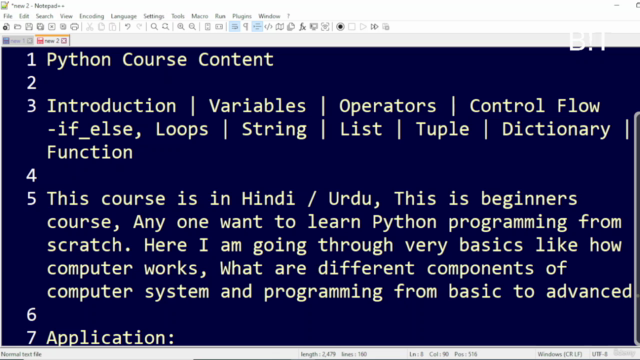The height and width of the screenshot is (360, 640).
Task: Open the View menu
Action: tap(66, 16)
